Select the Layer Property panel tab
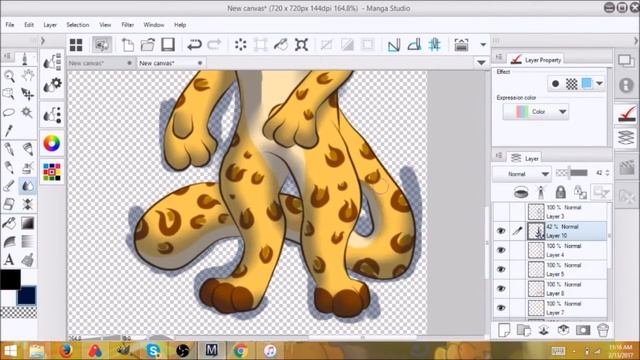 coord(537,60)
